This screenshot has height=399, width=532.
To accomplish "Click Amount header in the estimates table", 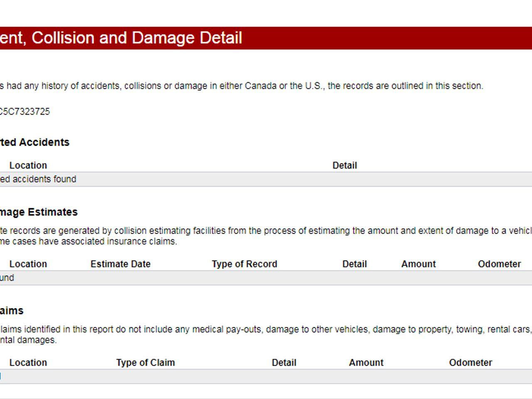I will 419,264.
